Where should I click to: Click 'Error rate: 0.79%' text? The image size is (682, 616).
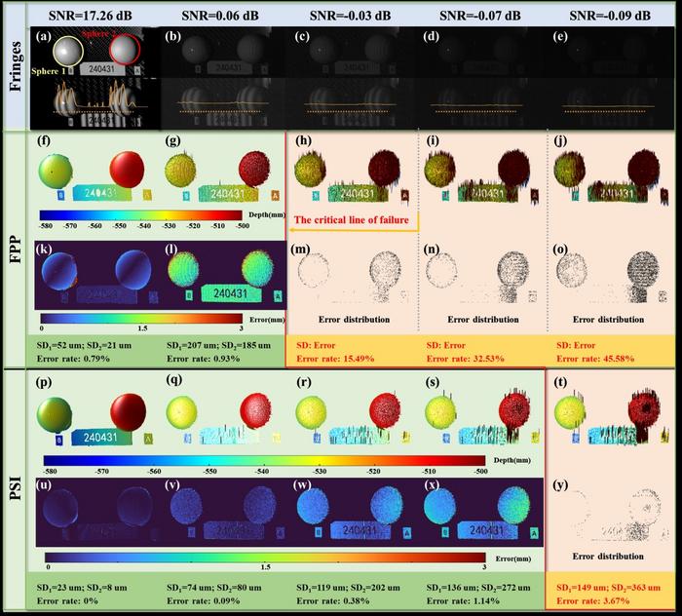tap(73, 360)
